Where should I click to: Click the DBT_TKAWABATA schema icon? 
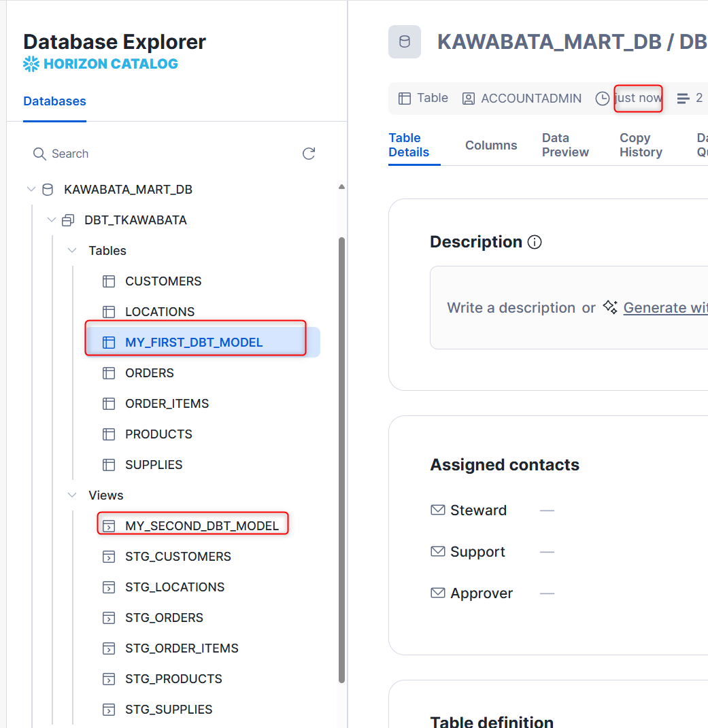[x=68, y=220]
